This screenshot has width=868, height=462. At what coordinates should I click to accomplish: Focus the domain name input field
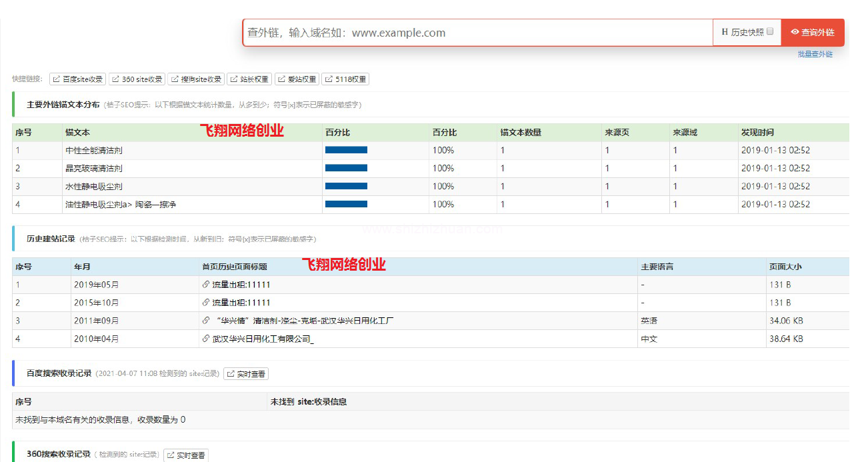coord(477,33)
